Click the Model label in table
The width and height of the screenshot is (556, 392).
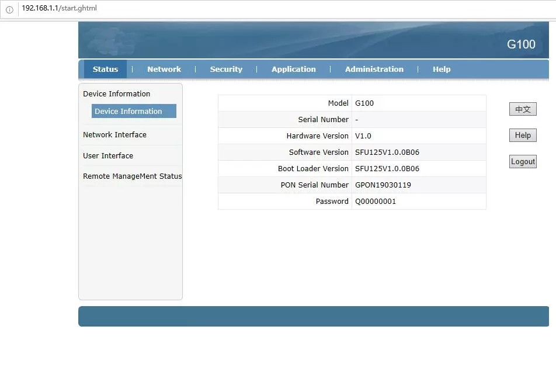point(338,103)
